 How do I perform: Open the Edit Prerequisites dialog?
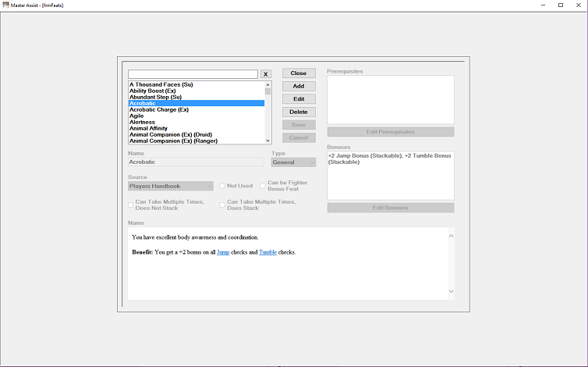(x=391, y=132)
